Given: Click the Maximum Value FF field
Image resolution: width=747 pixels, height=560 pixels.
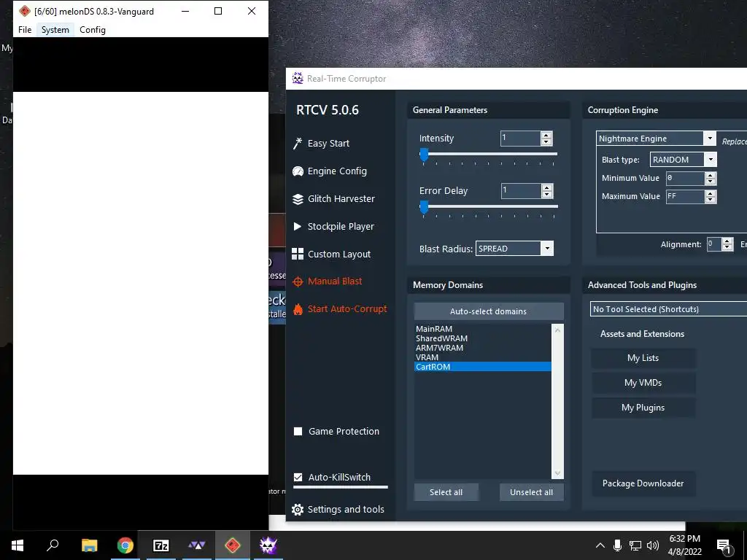Looking at the screenshot, I should click(685, 196).
